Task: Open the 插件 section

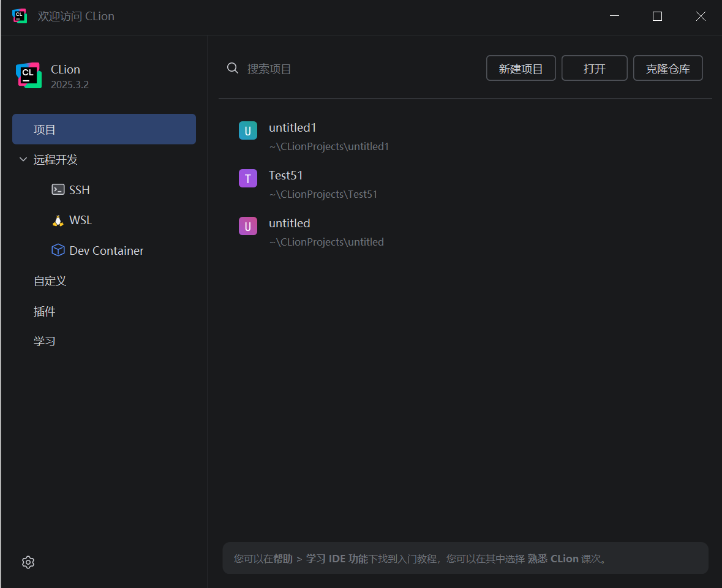Action: 45,311
